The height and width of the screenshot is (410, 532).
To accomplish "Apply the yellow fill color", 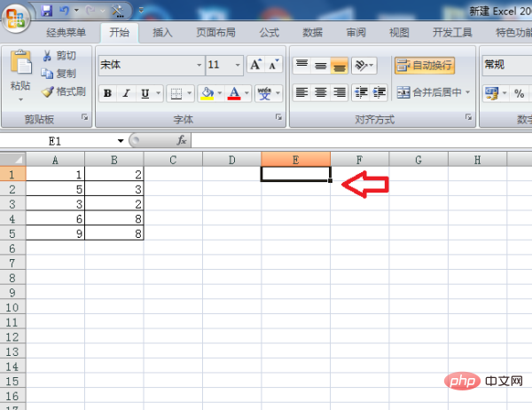I will (207, 93).
